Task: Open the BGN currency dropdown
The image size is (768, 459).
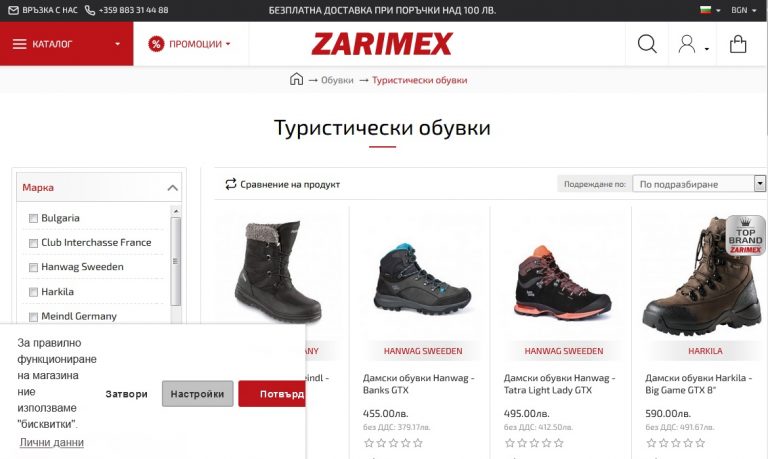Action: coord(743,10)
